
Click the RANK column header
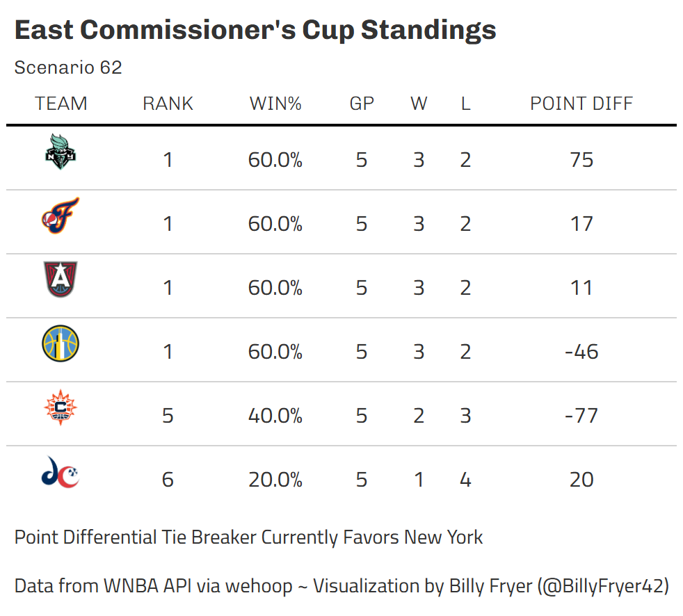point(168,104)
